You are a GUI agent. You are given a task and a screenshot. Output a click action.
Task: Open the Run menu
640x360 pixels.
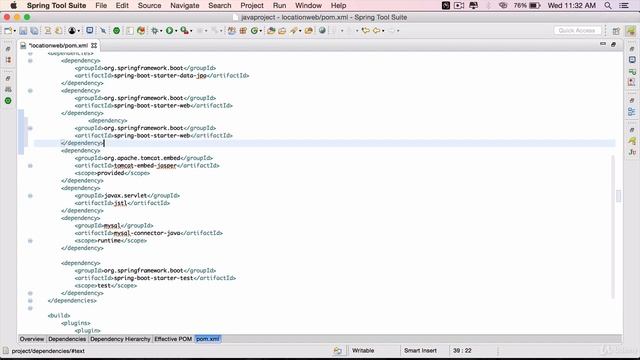coord(279,6)
